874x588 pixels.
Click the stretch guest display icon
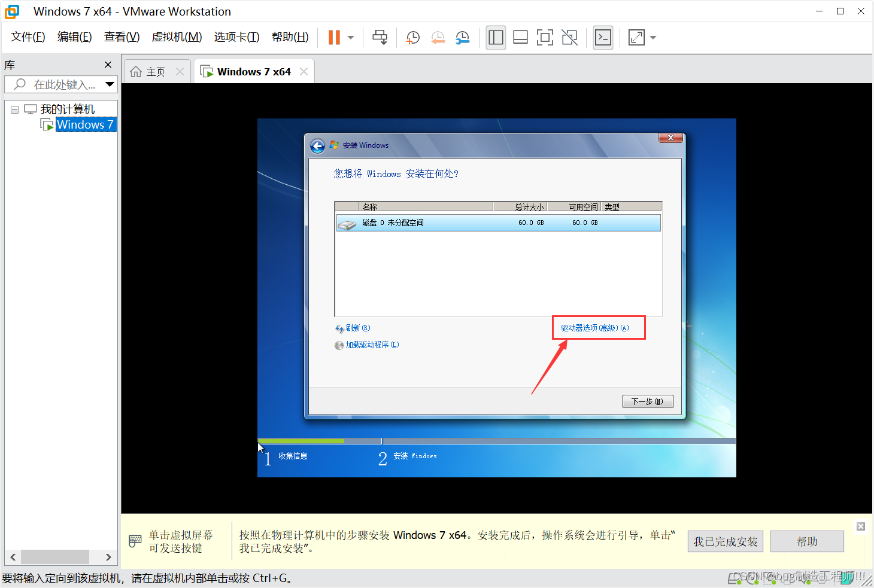pyautogui.click(x=636, y=38)
